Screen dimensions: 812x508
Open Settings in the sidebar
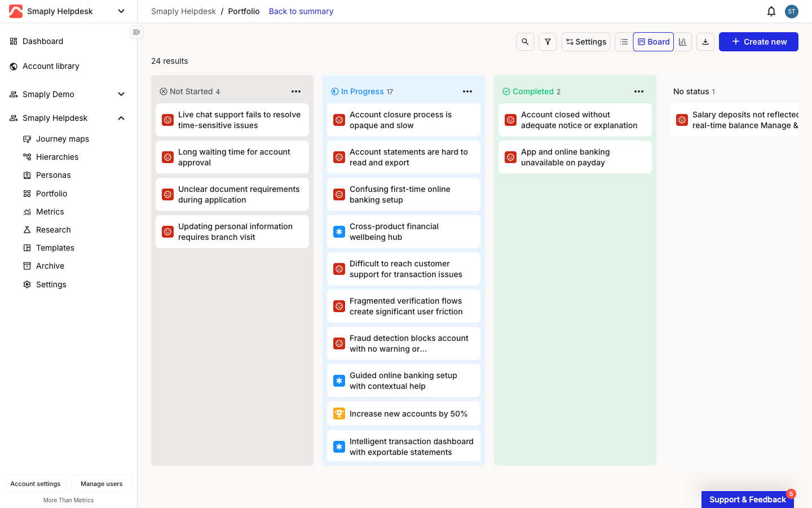tap(51, 284)
